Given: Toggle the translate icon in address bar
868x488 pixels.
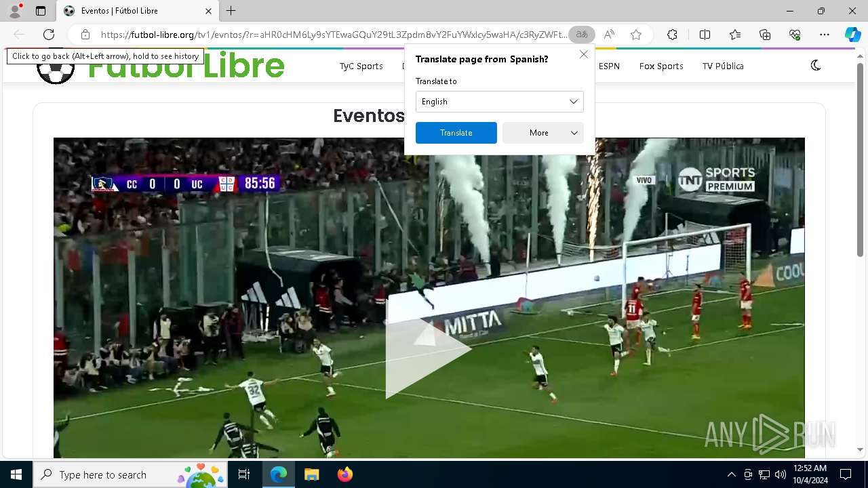Looking at the screenshot, I should [x=582, y=35].
